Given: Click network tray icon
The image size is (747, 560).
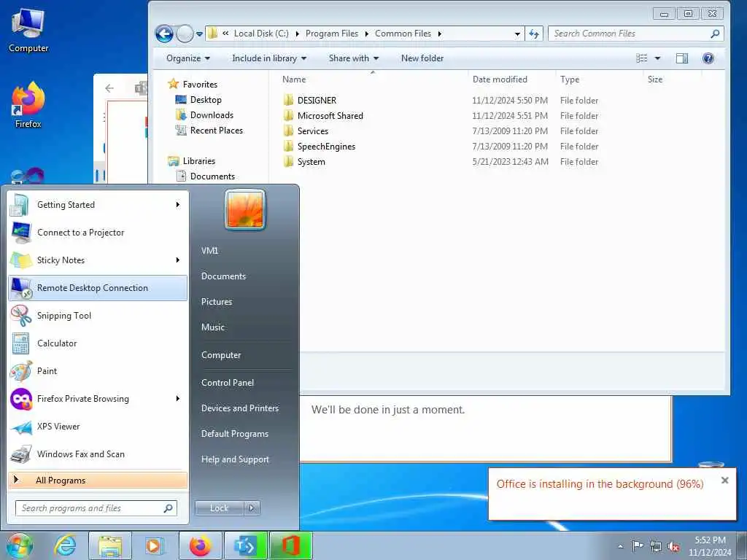Looking at the screenshot, I should tap(656, 546).
